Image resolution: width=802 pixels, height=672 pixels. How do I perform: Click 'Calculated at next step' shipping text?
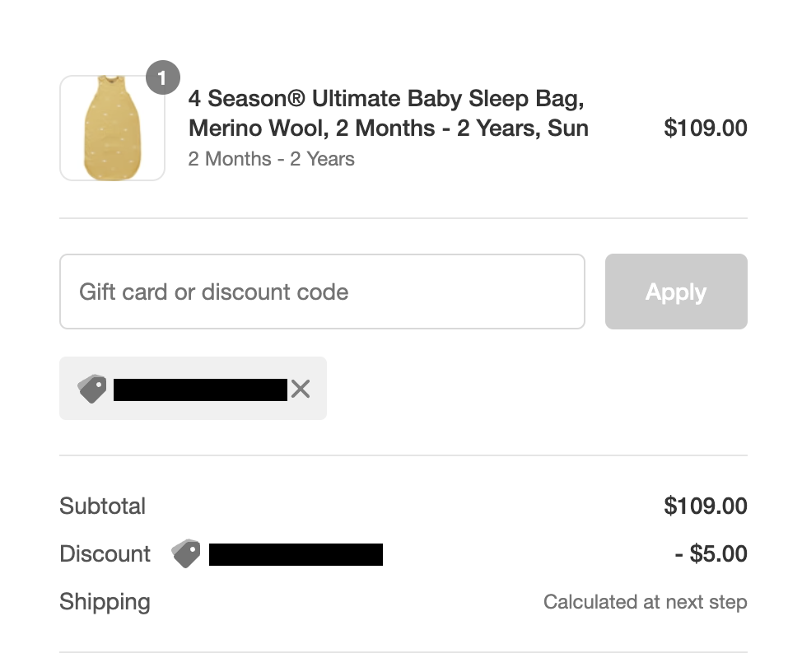pos(645,602)
